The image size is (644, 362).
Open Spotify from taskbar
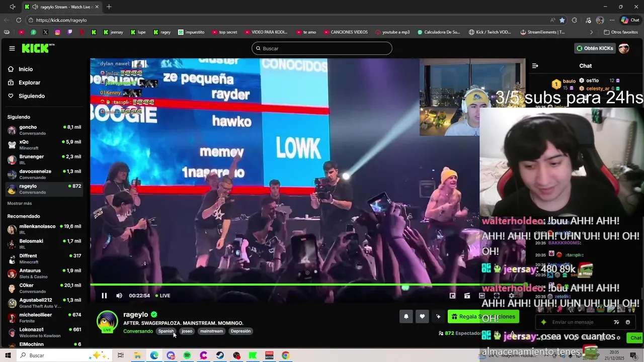187,355
